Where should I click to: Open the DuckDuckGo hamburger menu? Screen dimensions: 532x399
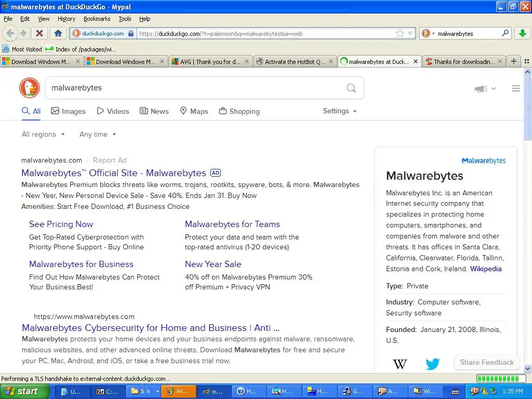(x=516, y=88)
